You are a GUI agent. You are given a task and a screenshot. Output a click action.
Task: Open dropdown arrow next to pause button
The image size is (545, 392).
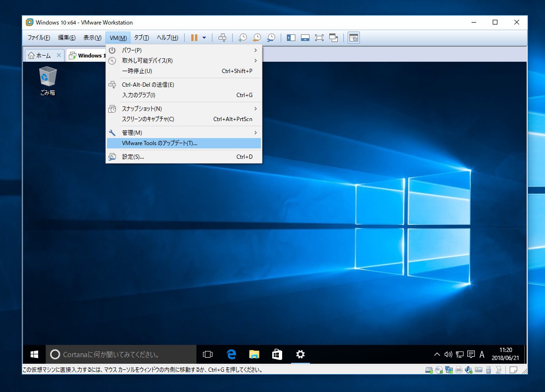204,38
